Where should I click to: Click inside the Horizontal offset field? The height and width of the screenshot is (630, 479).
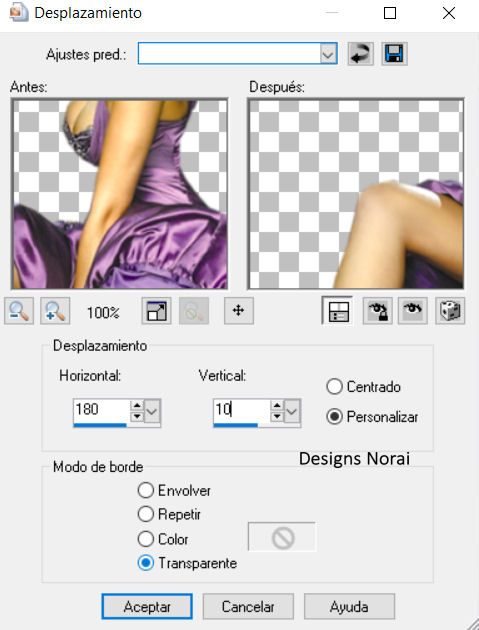pyautogui.click(x=101, y=410)
